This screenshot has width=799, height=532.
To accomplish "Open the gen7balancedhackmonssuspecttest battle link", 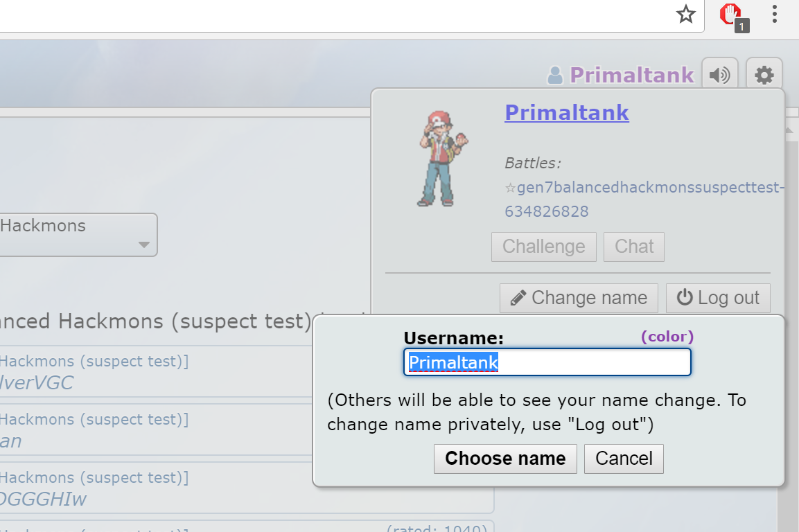I will pos(644,199).
